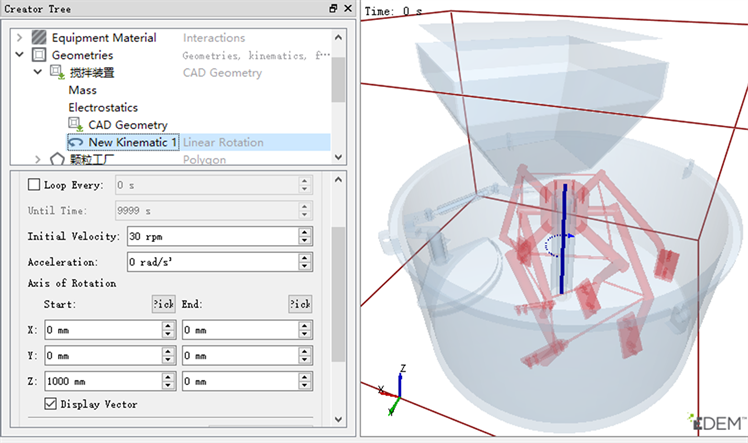
Task: Uncheck the Display Vector checkbox
Action: (x=50, y=404)
